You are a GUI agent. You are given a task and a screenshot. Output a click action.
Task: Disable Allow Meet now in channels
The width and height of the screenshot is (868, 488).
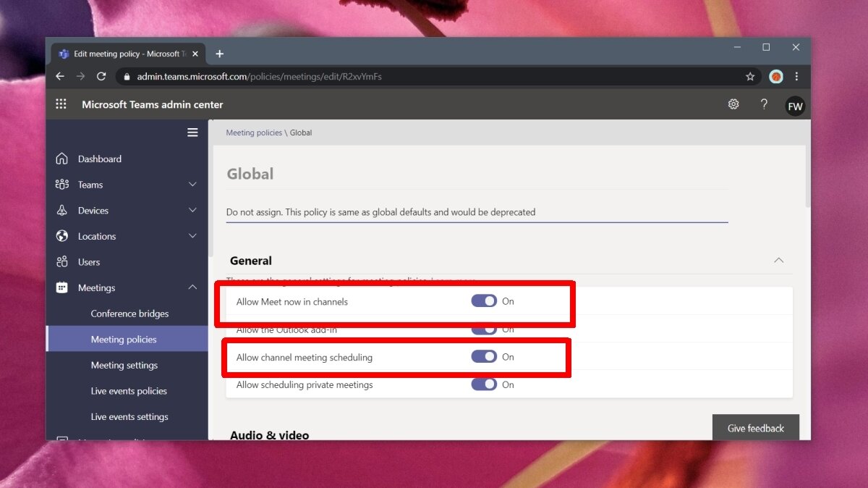tap(484, 300)
